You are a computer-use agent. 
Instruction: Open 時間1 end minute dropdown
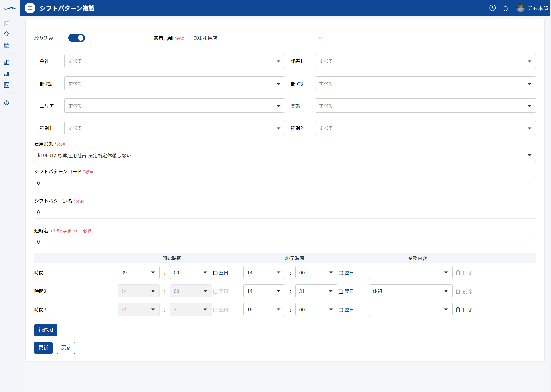click(x=316, y=273)
